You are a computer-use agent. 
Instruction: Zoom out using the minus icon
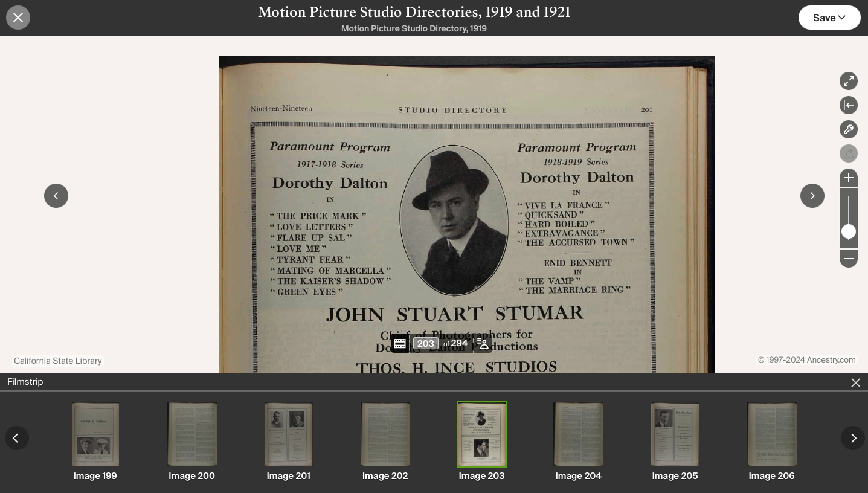[848, 258]
